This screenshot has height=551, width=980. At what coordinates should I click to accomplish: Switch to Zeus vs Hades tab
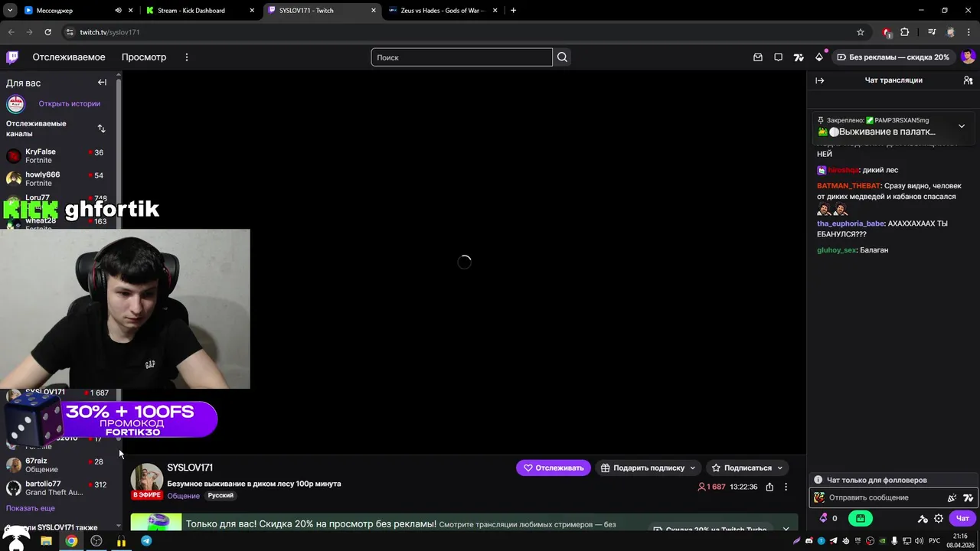point(444,11)
